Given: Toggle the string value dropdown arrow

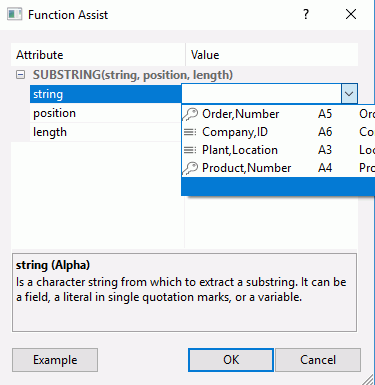Looking at the screenshot, I should click(349, 94).
